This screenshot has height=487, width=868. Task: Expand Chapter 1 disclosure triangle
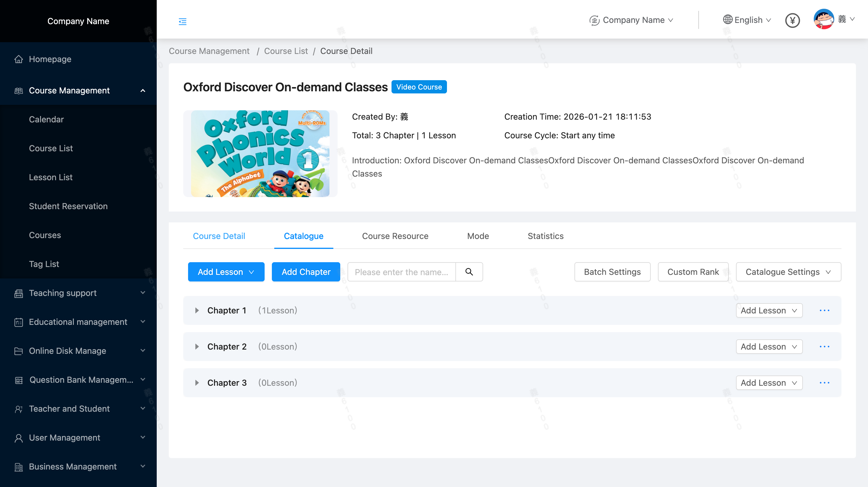197,310
